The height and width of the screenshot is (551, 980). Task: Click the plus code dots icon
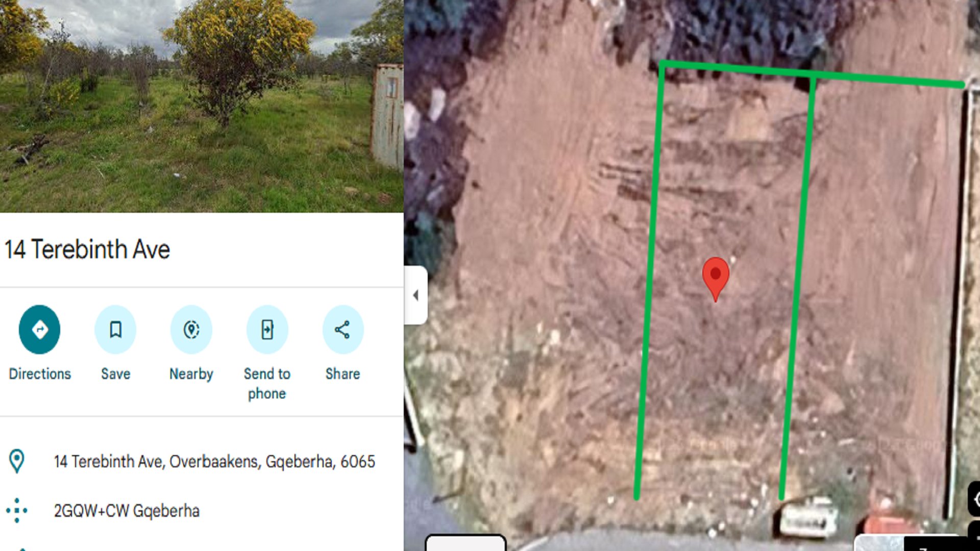tap(17, 510)
